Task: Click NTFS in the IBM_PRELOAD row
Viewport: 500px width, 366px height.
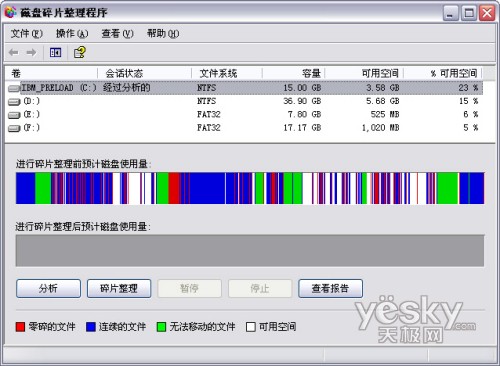Action: point(206,88)
